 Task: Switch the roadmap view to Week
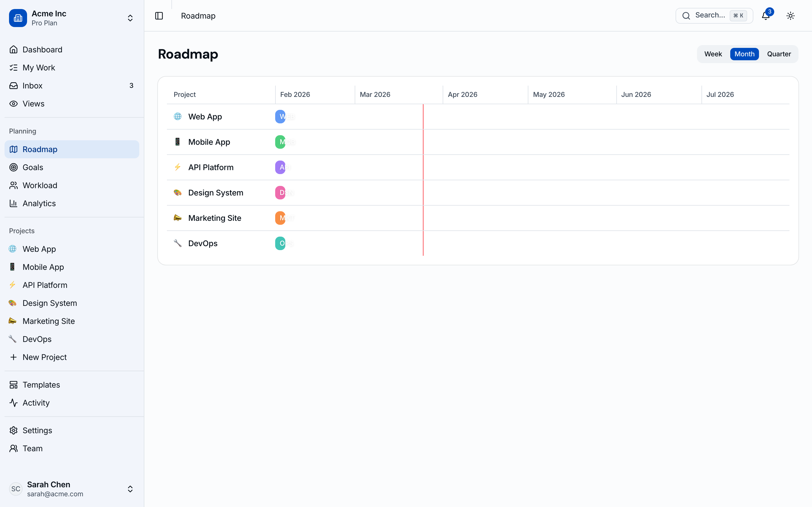tap(713, 54)
